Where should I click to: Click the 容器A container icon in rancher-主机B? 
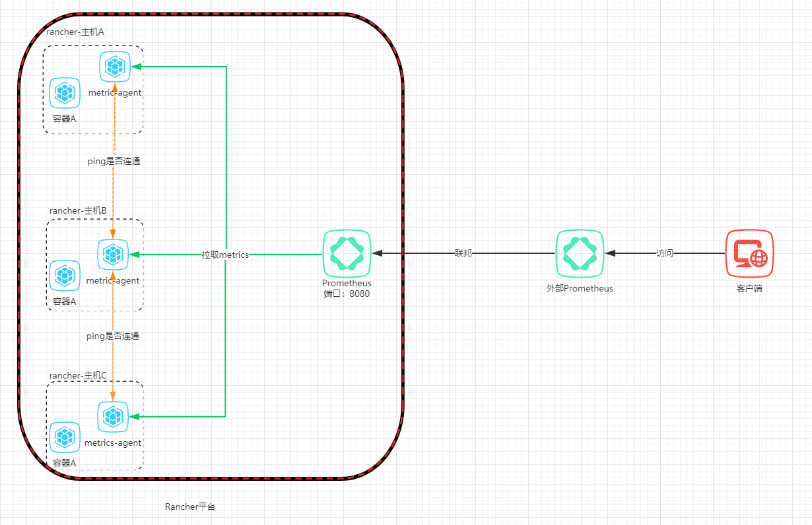pyautogui.click(x=65, y=275)
